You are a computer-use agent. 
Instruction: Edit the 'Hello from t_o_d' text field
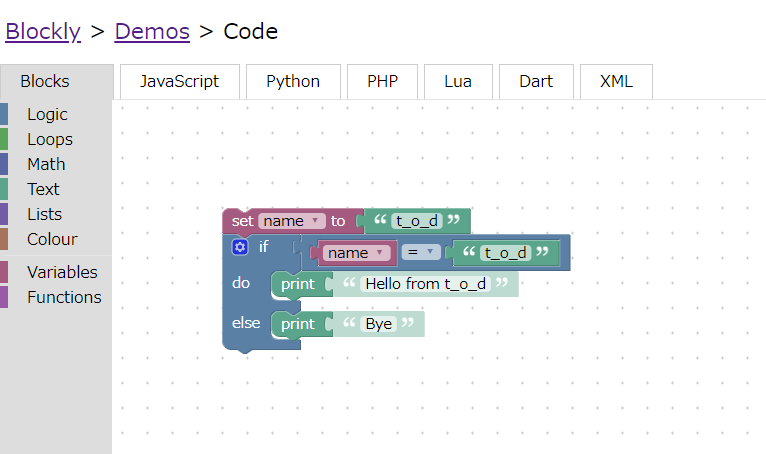tap(426, 284)
